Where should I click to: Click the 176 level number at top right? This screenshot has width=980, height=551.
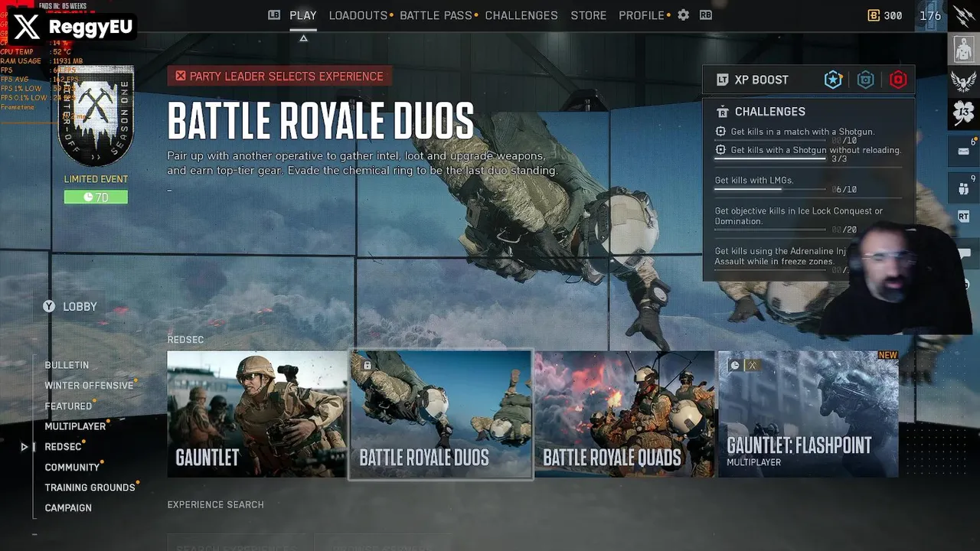coord(930,15)
